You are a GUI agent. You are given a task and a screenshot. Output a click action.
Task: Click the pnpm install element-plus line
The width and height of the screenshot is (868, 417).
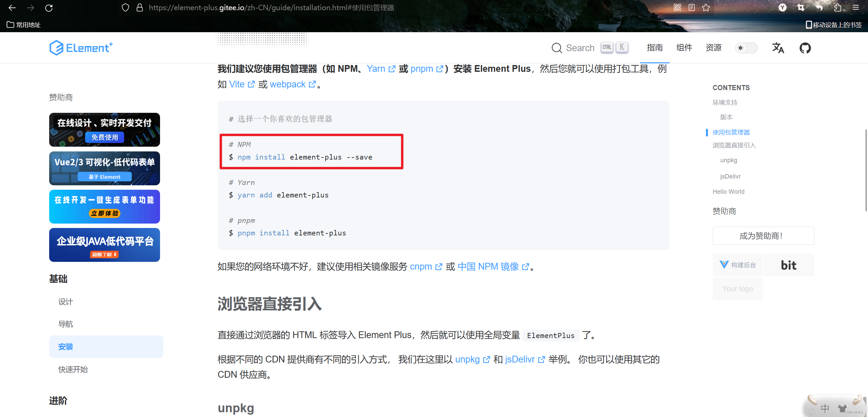[288, 233]
